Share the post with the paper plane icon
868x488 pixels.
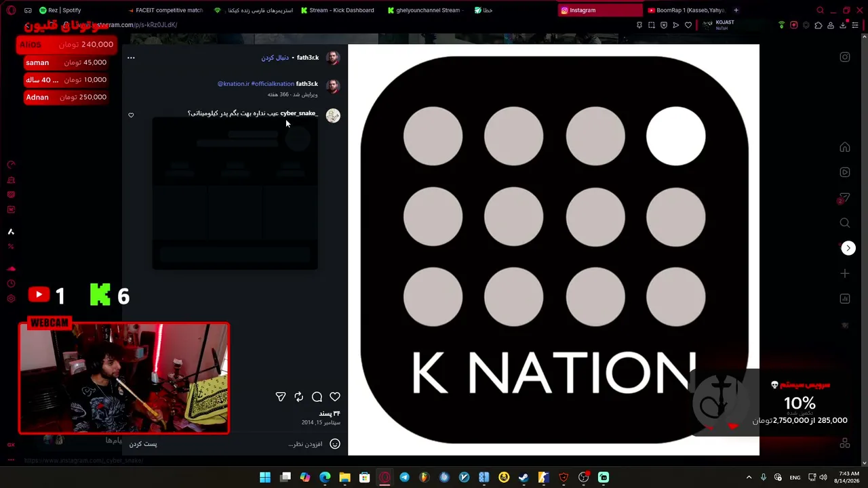[281, 397]
